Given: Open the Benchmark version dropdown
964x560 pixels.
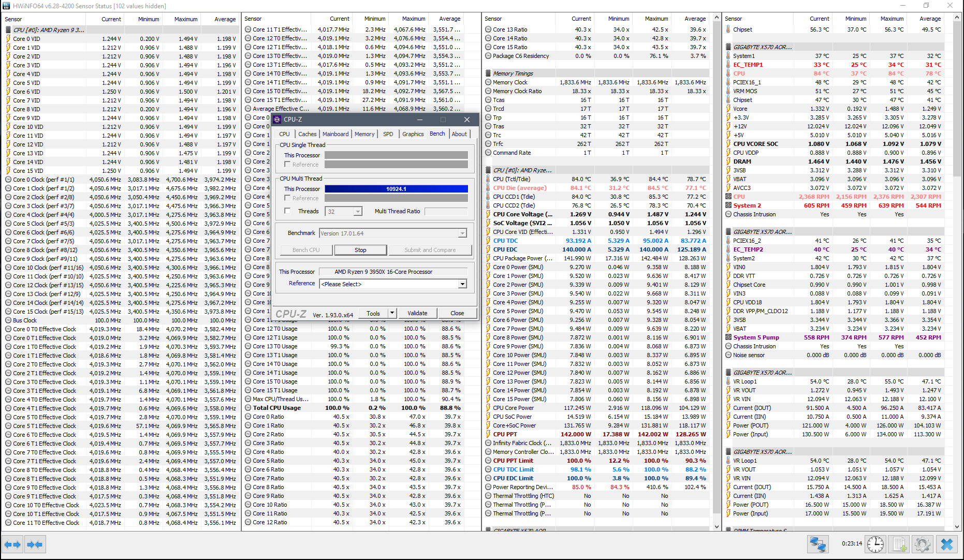Looking at the screenshot, I should (462, 233).
